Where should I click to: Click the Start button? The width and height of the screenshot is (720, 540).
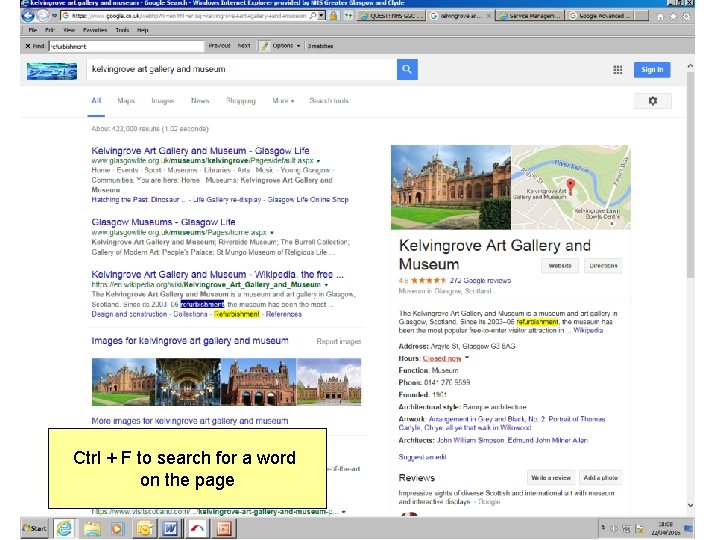click(x=35, y=529)
